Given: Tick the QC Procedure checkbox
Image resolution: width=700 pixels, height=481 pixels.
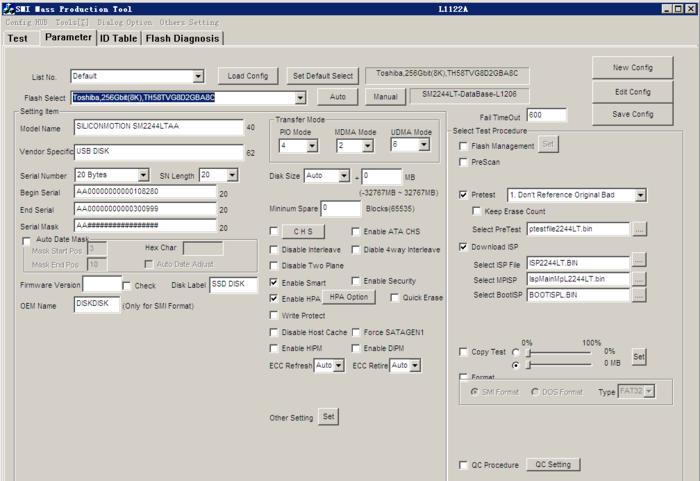Looking at the screenshot, I should pos(463,465).
